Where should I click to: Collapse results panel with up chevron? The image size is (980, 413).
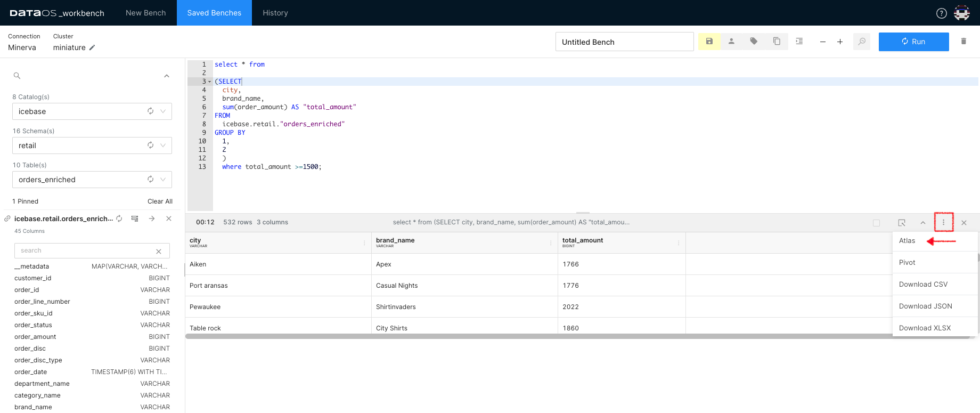click(x=923, y=223)
